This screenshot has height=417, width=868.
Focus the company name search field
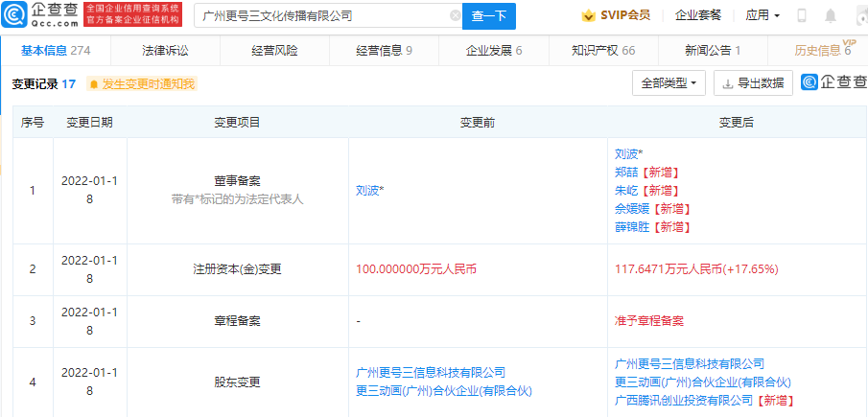tap(327, 16)
